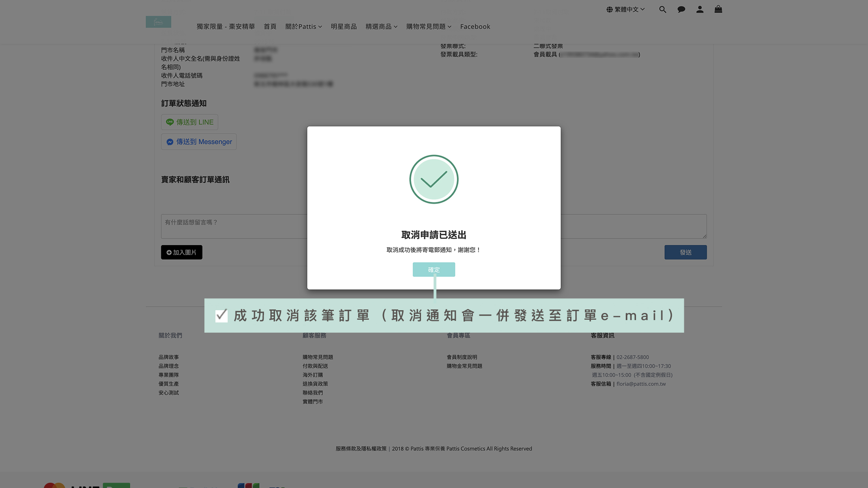Click the large green success checkmark

(434, 179)
